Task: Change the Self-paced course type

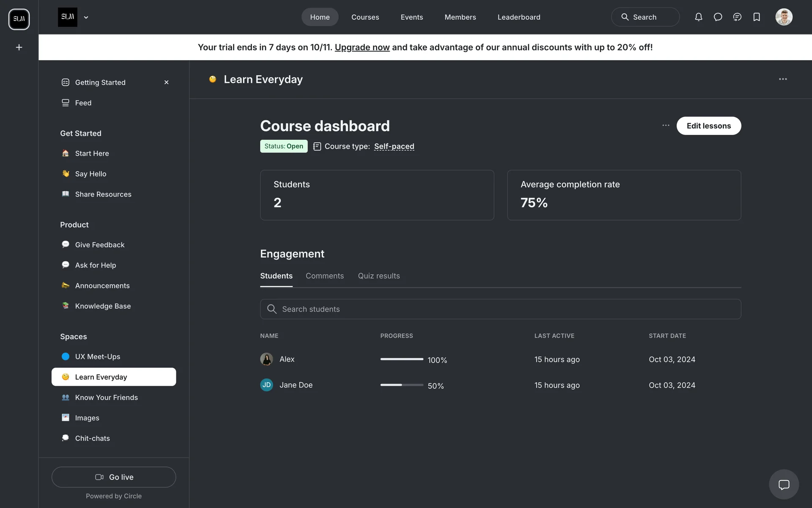Action: (x=394, y=146)
